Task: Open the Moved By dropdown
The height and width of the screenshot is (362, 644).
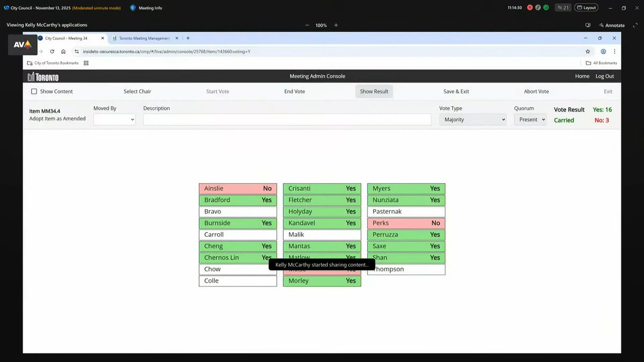Action: pos(114,120)
